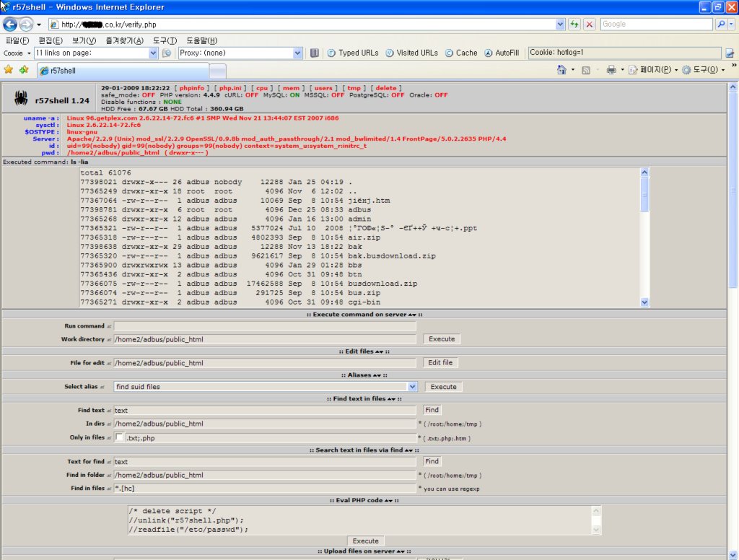Open the recent pages dropdown arrow

[x=39, y=25]
